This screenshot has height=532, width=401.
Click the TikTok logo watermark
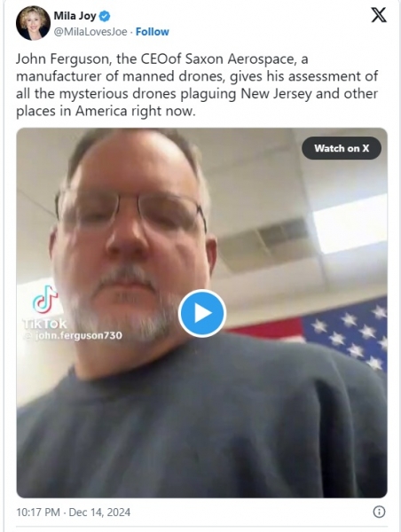point(45,299)
